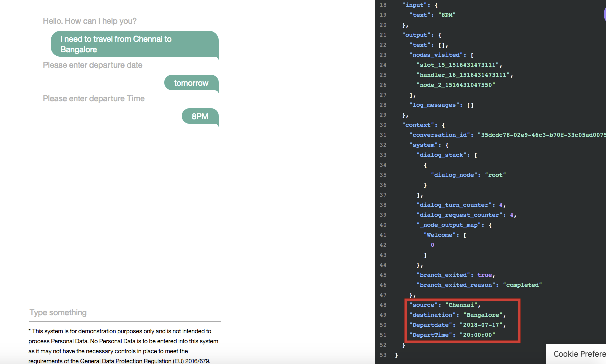606x364 pixels.
Task: Click the "completed" branch_exited_reason value
Action: point(523,285)
